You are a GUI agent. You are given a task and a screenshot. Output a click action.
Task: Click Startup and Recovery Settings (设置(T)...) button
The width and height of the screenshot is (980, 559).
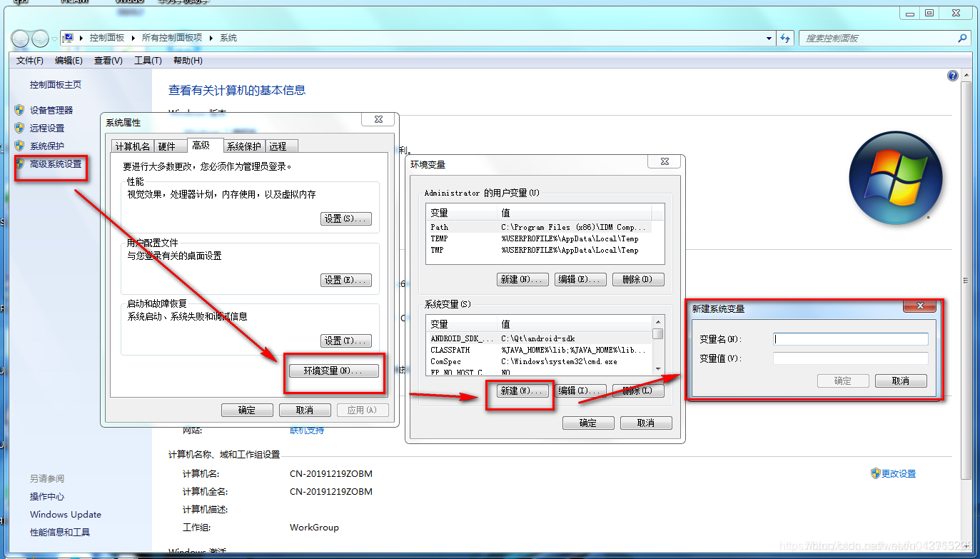pos(346,341)
